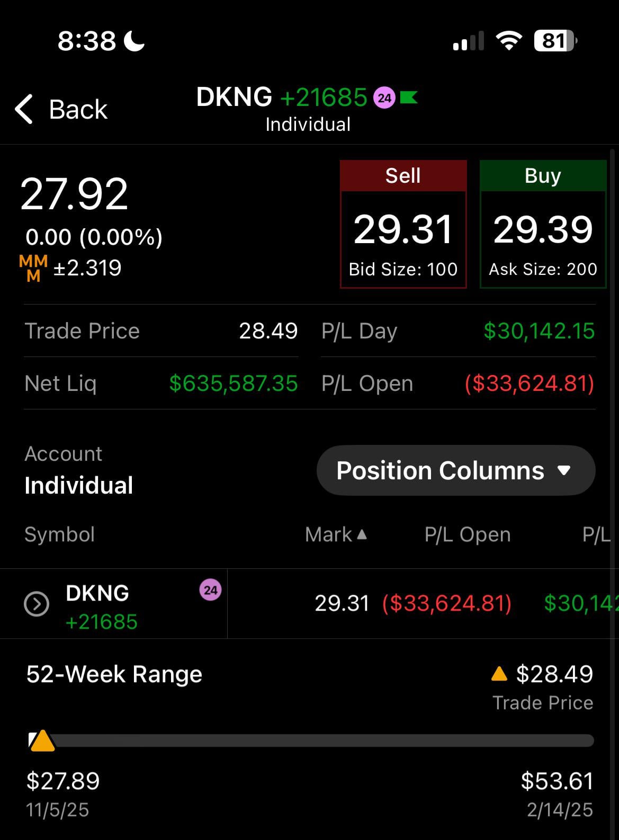Tap the purple 24 badge in DKNG row

pos(210,590)
